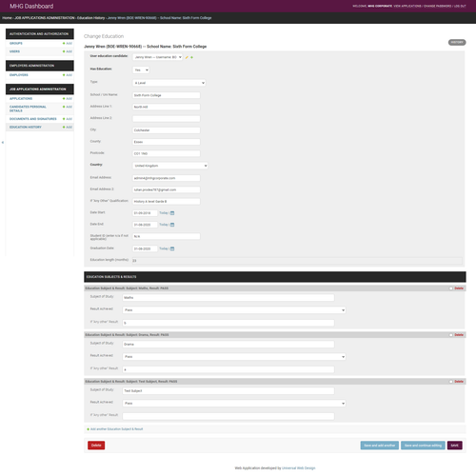Viewport: 476px width, 476px height.
Task: Open Result Achieved dropdown for Maths
Action: pos(234,310)
